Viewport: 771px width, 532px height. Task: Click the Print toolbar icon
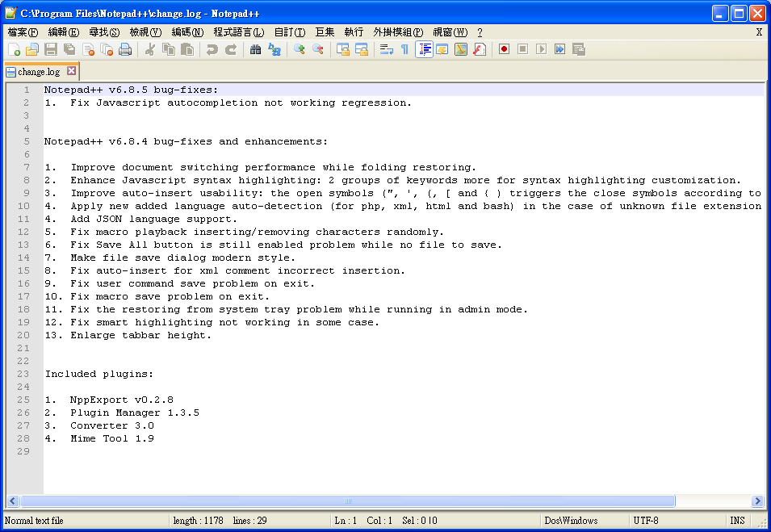coord(125,50)
